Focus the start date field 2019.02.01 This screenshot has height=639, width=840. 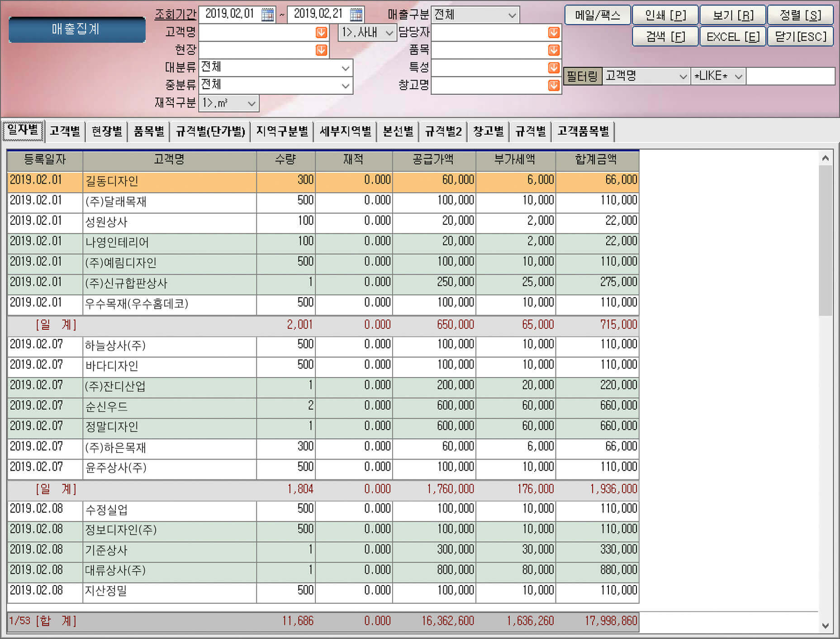tap(230, 14)
